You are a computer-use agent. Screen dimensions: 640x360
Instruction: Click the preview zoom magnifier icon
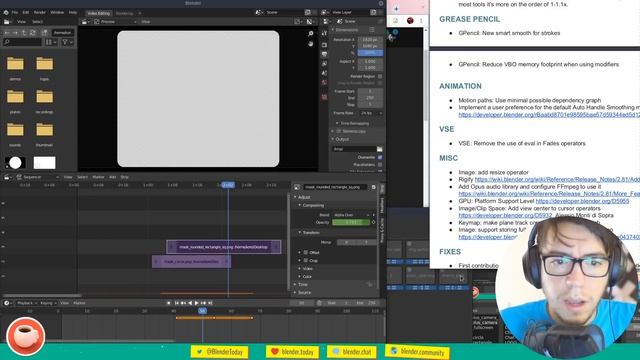click(x=311, y=33)
